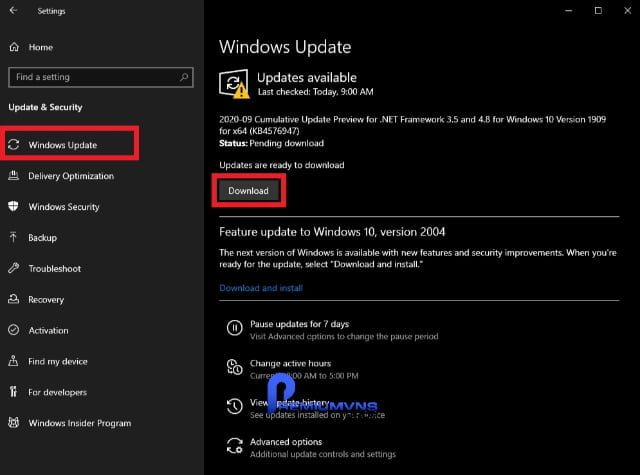Maximize the Settings window
640x475 pixels.
point(598,11)
